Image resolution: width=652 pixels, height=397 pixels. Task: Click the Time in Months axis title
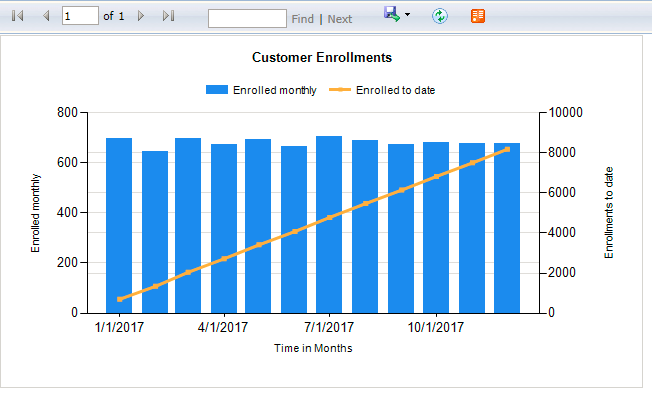[313, 348]
